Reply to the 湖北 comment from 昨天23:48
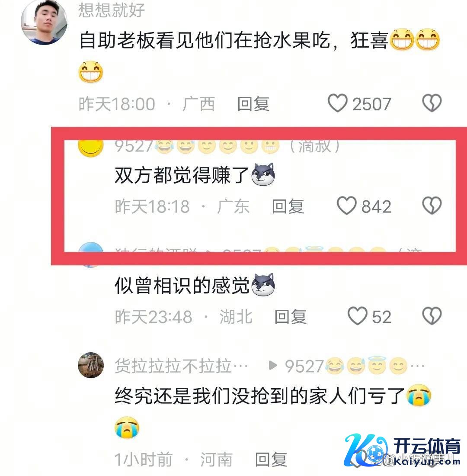Screen dimensions: 467x476 tap(291, 317)
